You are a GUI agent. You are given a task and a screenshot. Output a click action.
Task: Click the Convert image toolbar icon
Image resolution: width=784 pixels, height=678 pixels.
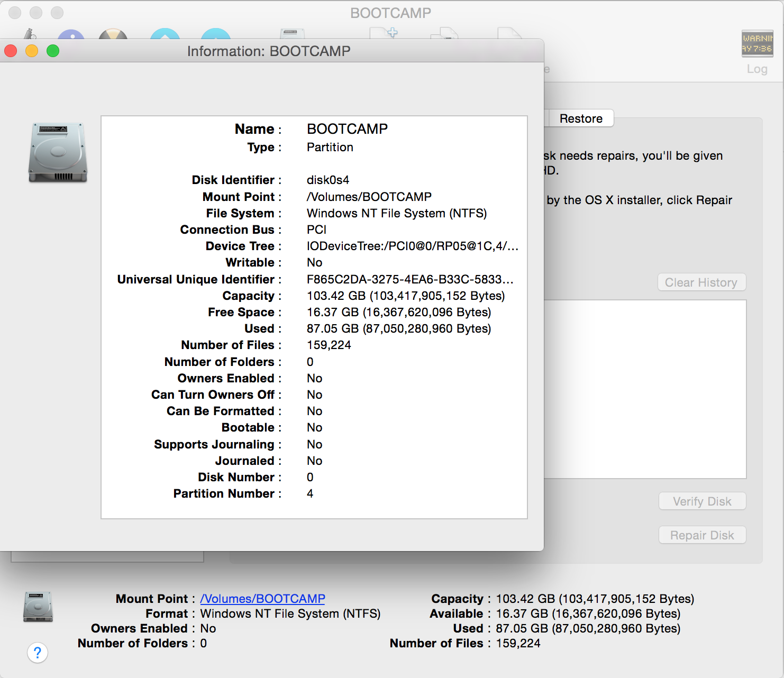click(444, 34)
